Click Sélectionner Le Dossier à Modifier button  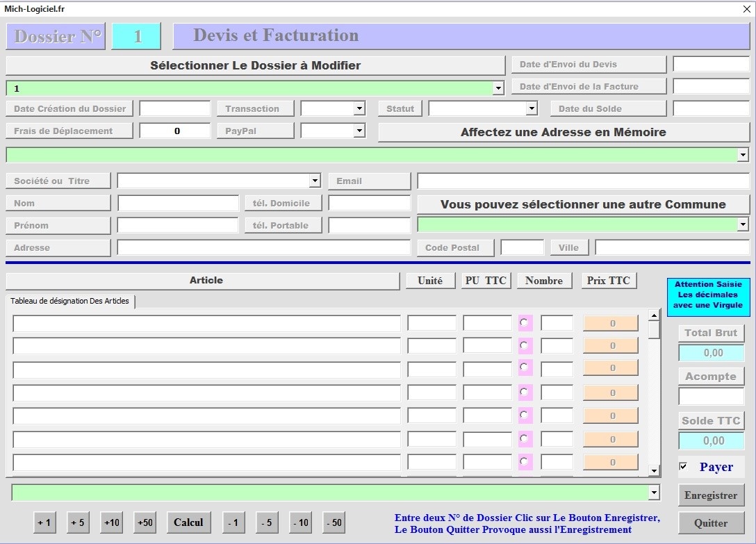(x=256, y=65)
